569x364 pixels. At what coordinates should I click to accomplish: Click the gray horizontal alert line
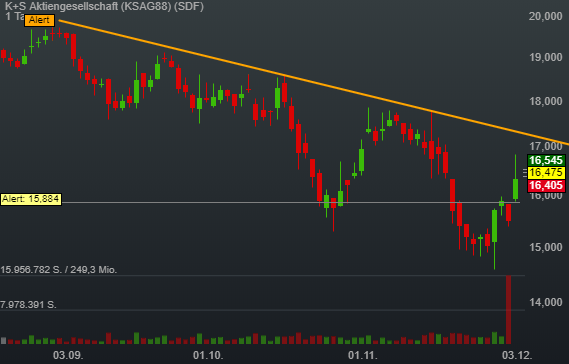point(290,202)
